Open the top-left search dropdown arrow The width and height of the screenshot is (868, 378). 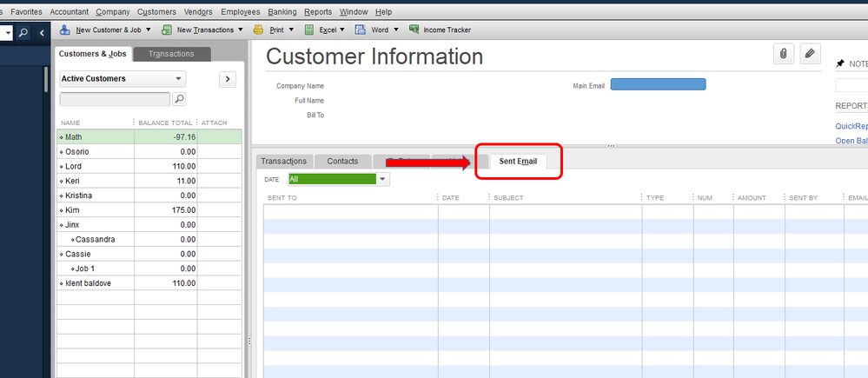tap(8, 33)
